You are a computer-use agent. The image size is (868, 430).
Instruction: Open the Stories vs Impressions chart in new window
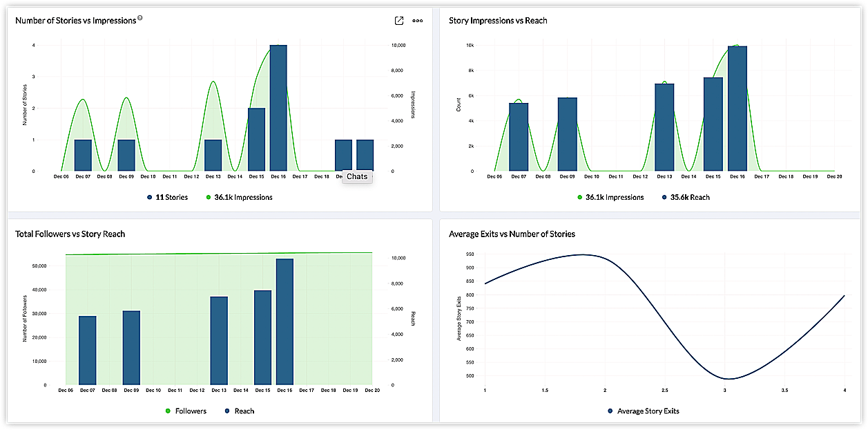tap(398, 21)
